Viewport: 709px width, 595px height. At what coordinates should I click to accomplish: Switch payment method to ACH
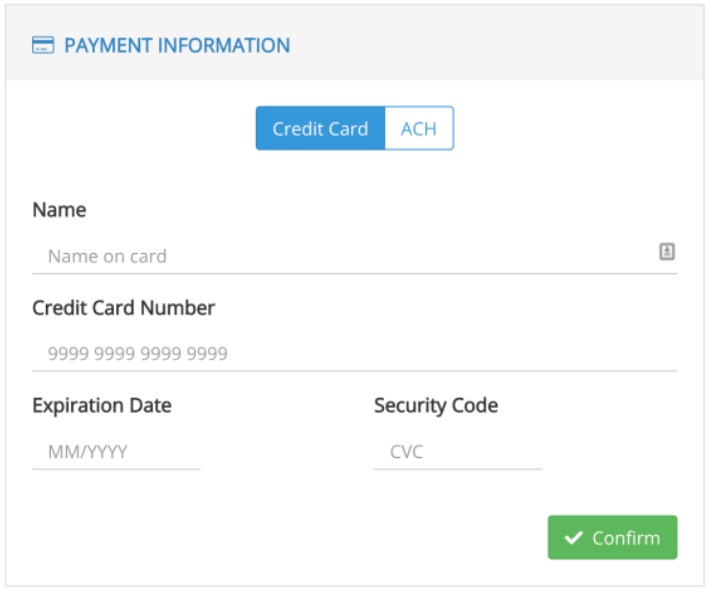tap(419, 128)
